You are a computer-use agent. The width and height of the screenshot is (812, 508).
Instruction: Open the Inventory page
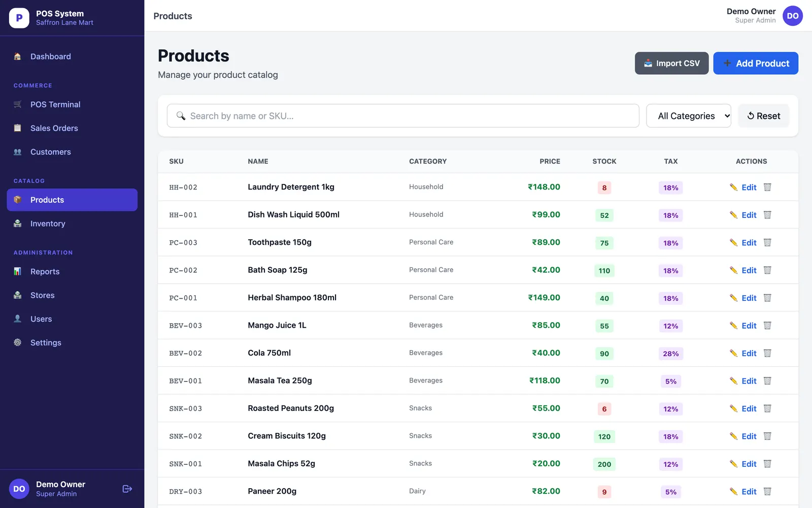72,224
